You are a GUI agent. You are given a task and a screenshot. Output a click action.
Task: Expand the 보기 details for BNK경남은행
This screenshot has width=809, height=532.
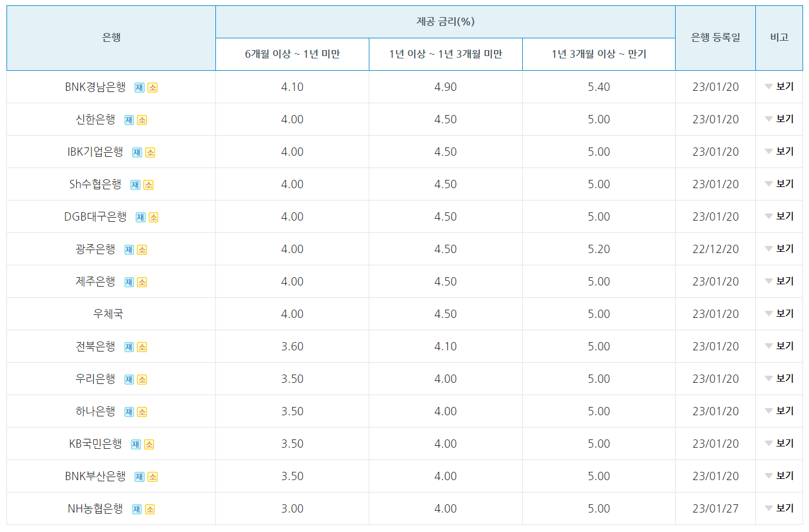(779, 86)
